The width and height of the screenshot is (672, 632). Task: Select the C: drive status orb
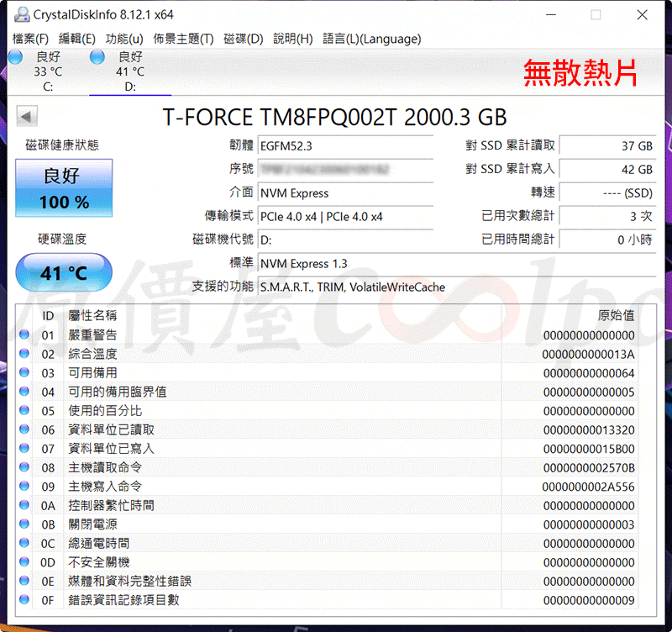(x=15, y=57)
